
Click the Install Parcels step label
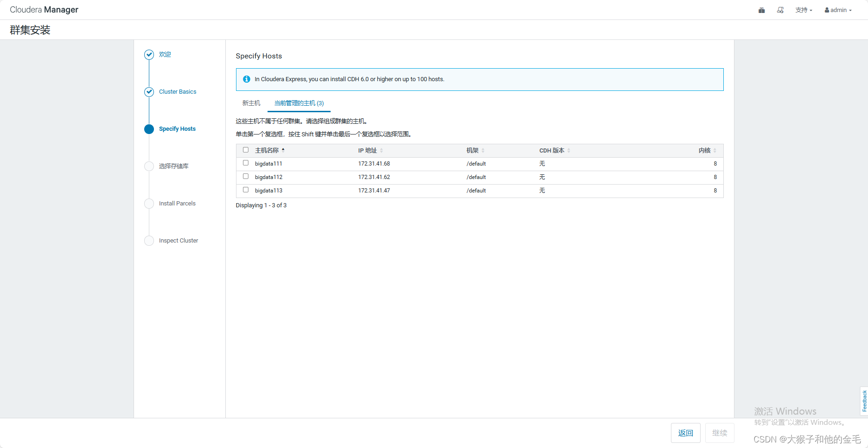pos(177,204)
